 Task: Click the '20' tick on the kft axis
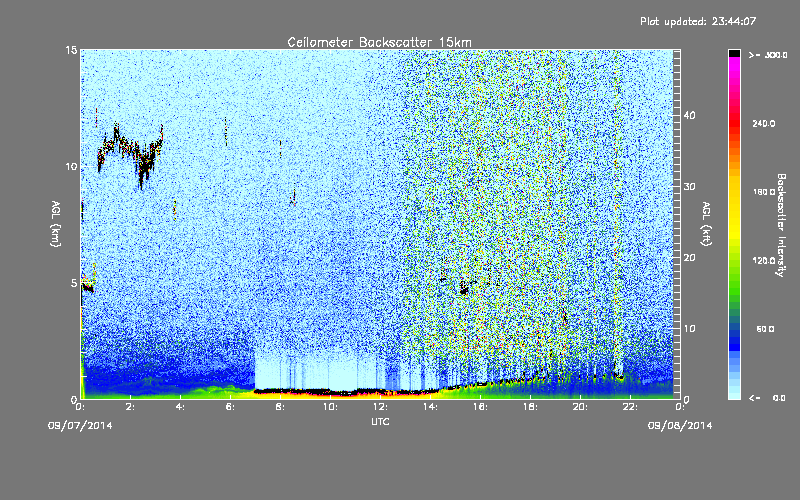click(689, 258)
